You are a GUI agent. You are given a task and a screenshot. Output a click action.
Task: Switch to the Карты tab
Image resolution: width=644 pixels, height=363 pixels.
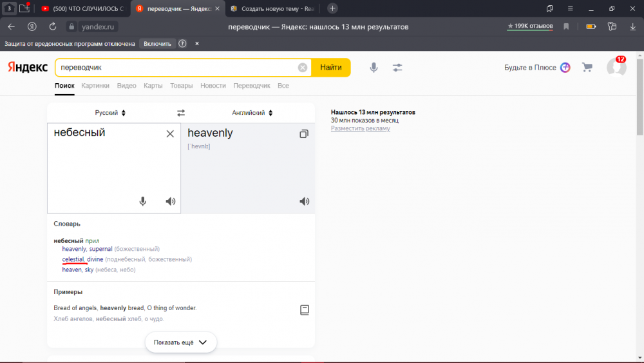153,86
